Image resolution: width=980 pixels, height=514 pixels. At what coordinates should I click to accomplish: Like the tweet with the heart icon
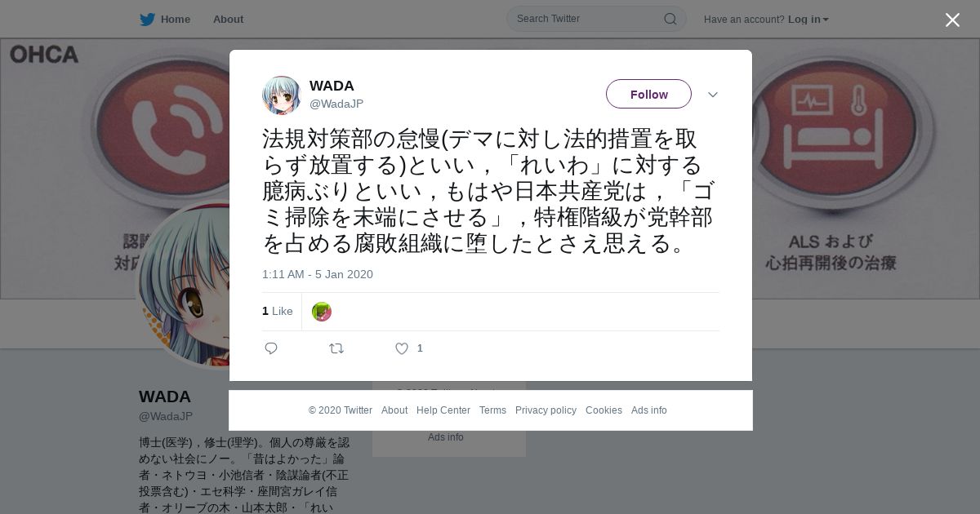[x=402, y=348]
